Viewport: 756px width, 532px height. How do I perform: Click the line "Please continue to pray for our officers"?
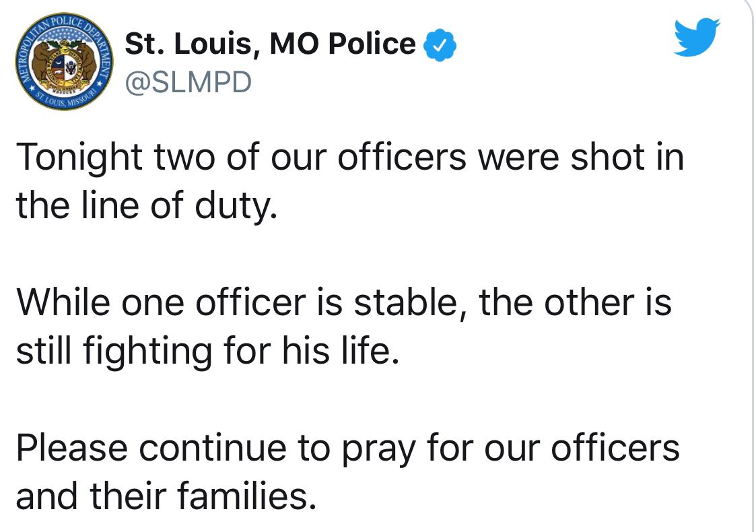[347, 448]
